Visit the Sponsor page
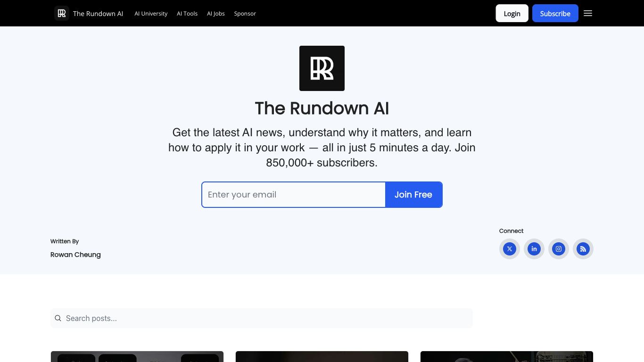644x362 pixels. tap(245, 14)
